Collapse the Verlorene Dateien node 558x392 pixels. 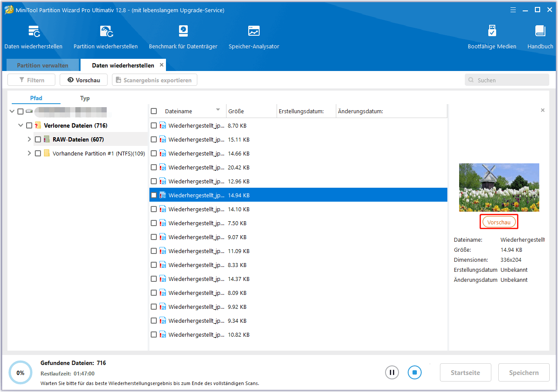point(20,125)
